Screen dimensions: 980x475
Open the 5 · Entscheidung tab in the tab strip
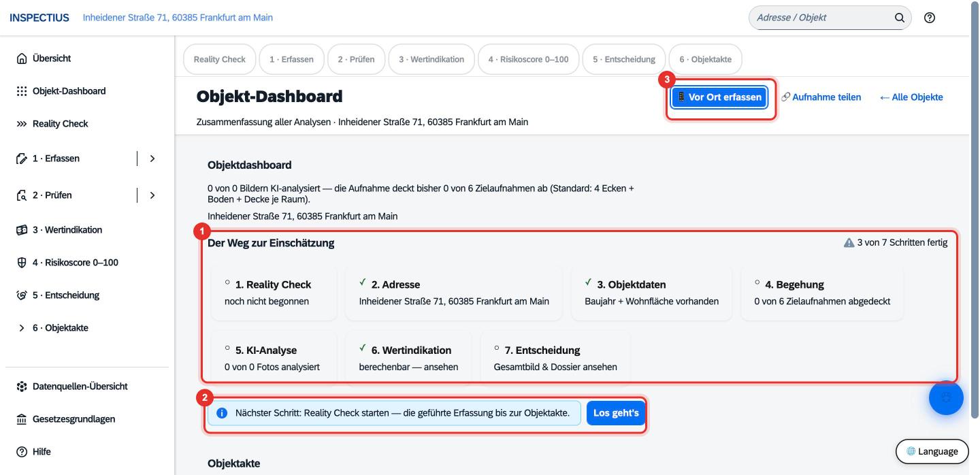click(624, 59)
